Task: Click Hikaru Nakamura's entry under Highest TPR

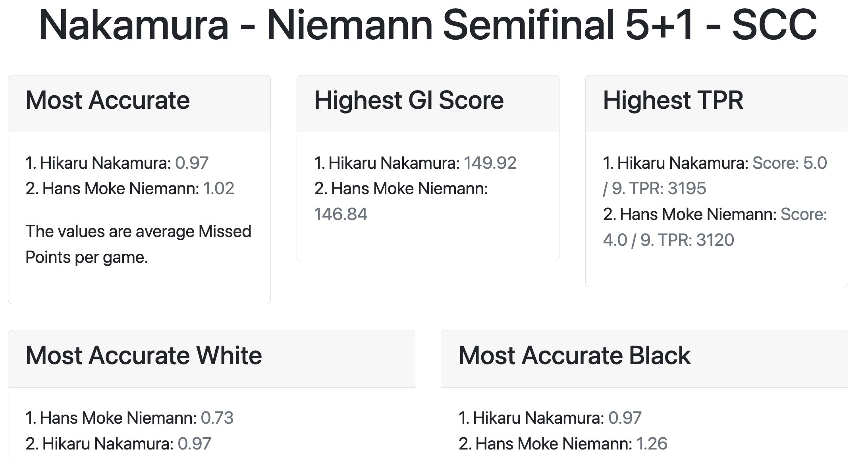Action: coord(682,163)
